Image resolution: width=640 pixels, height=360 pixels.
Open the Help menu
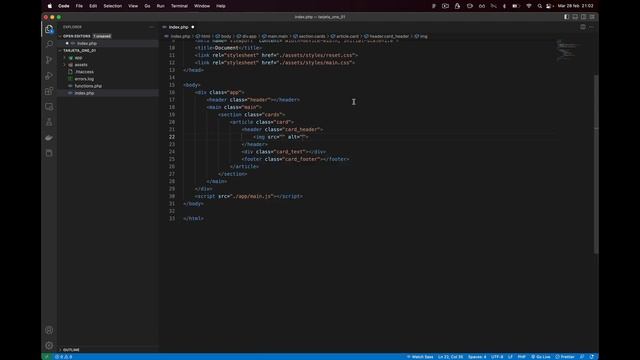click(x=221, y=6)
